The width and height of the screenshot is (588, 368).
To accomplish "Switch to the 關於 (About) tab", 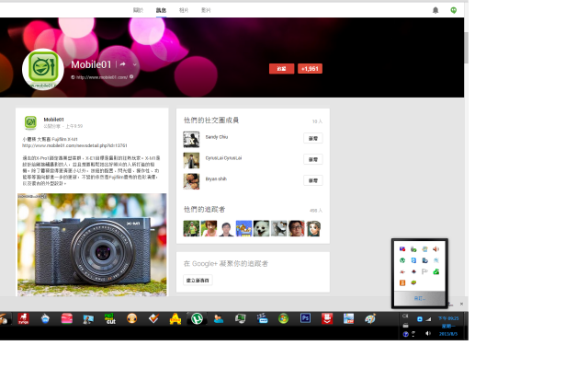I will (138, 10).
